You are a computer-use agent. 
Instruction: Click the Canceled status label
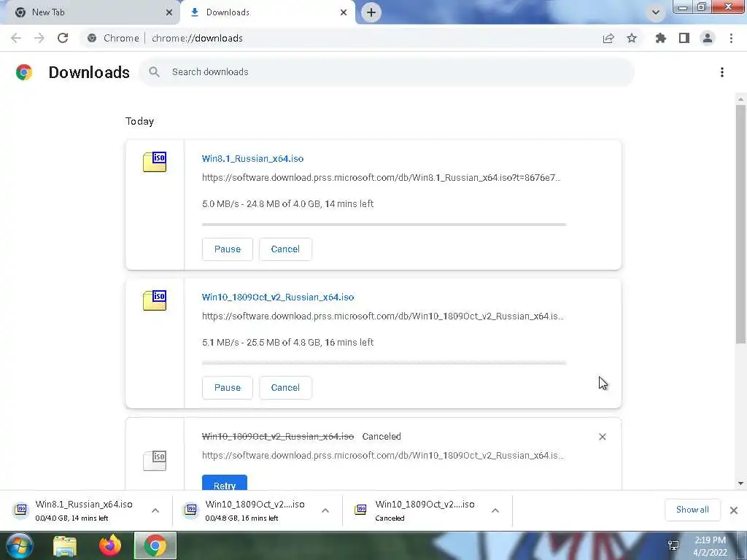click(382, 437)
